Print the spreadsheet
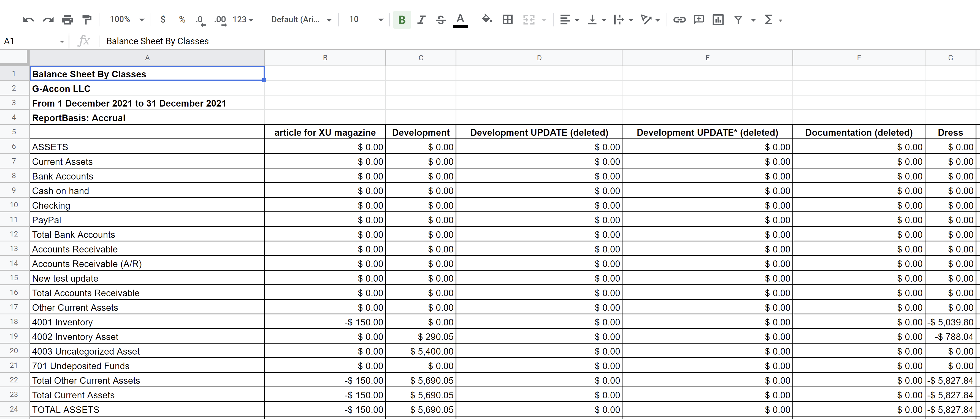This screenshot has height=419, width=980. [67, 20]
